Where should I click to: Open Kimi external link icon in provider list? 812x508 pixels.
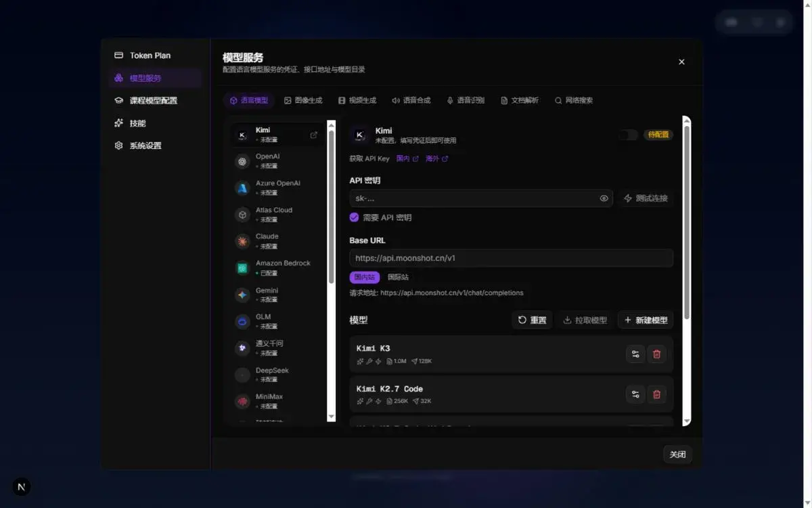[314, 135]
